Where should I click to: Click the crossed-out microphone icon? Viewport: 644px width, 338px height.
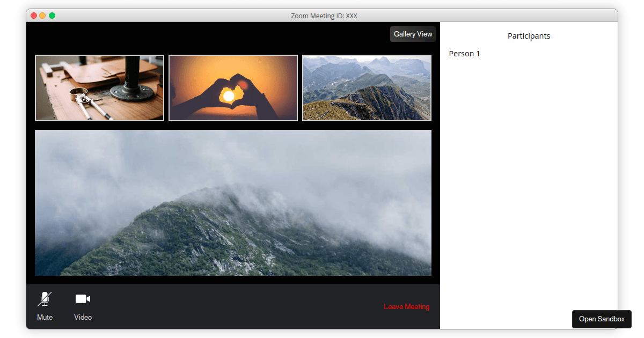point(45,299)
